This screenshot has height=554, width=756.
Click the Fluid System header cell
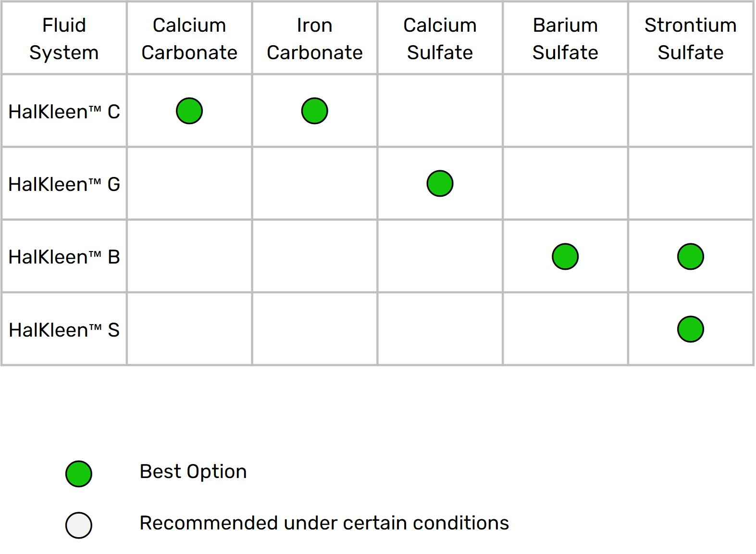coord(64,38)
